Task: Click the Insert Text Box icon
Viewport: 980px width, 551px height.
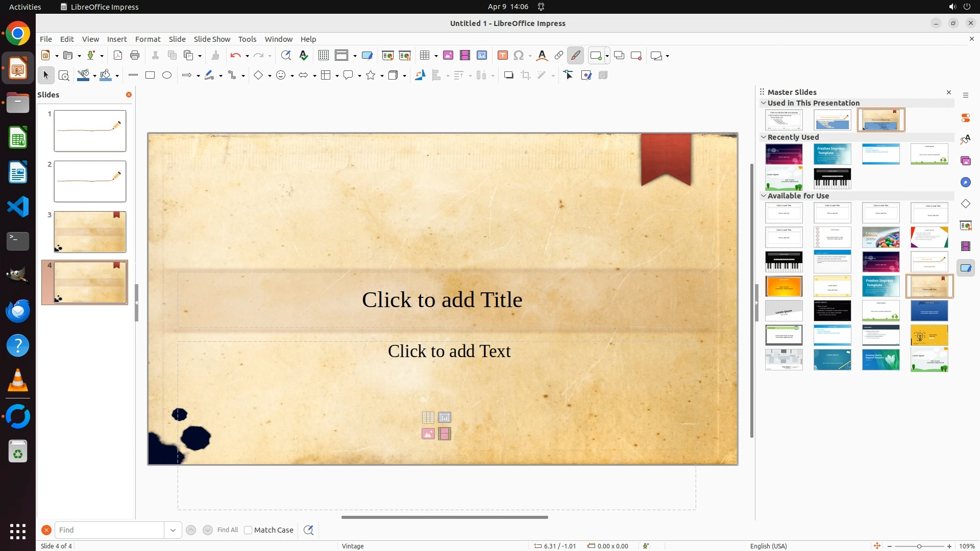Action: (x=503, y=56)
